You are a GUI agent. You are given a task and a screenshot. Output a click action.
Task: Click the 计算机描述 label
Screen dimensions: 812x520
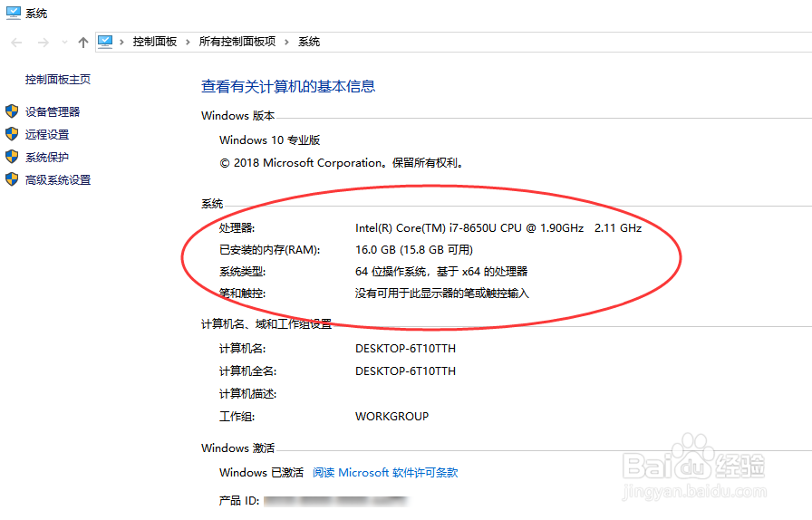247,394
